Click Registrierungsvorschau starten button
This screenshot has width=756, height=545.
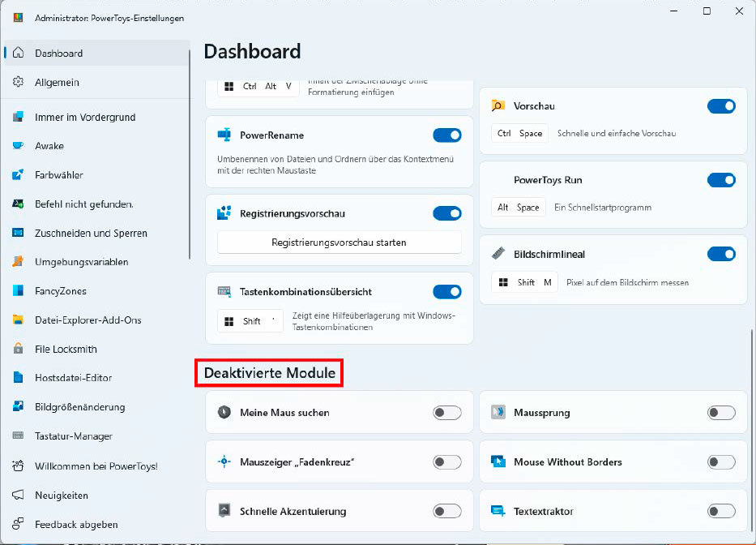click(x=339, y=242)
